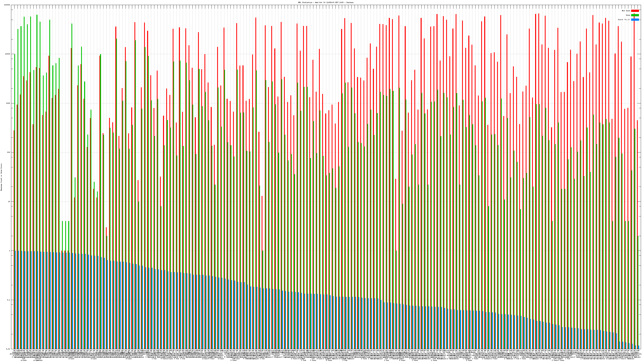
Task: Click the 1 y-axis tick label
Action: (10, 251)
